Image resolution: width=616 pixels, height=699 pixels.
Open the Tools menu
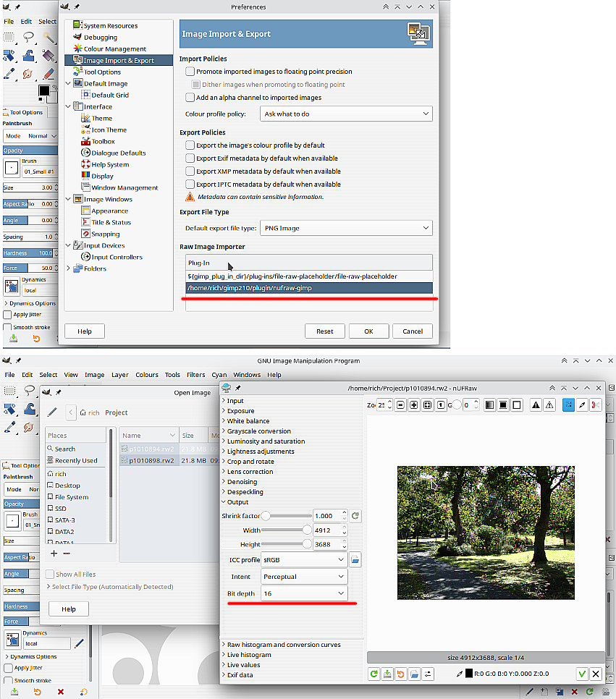click(172, 375)
